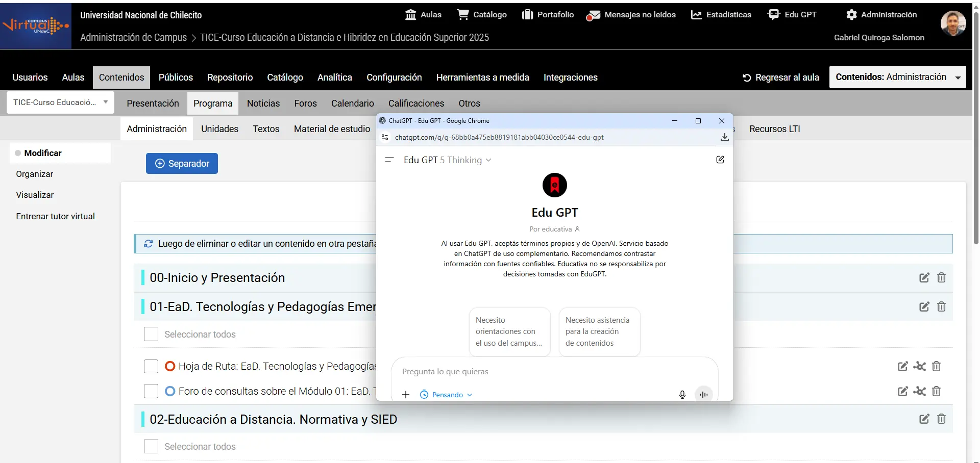Edit the 02-Educación a Distancia separator
Screen dimensions: 980x463
(924, 419)
